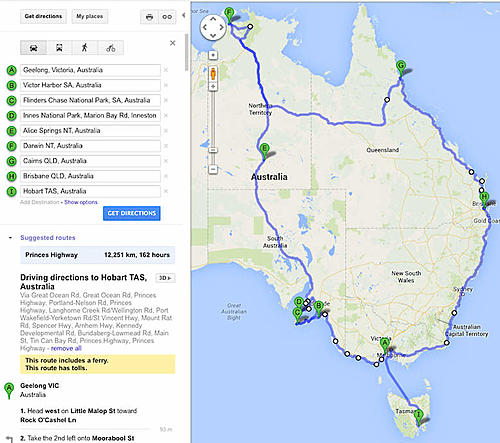Image resolution: width=500 pixels, height=443 pixels.
Task: Collapse Suggested routes triangle
Action: [x=10, y=238]
